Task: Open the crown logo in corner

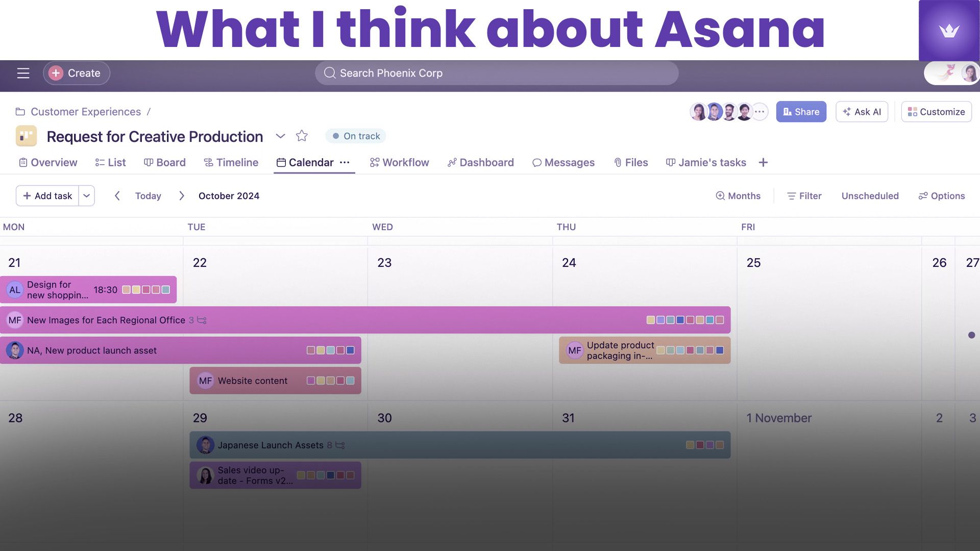Action: point(949,31)
